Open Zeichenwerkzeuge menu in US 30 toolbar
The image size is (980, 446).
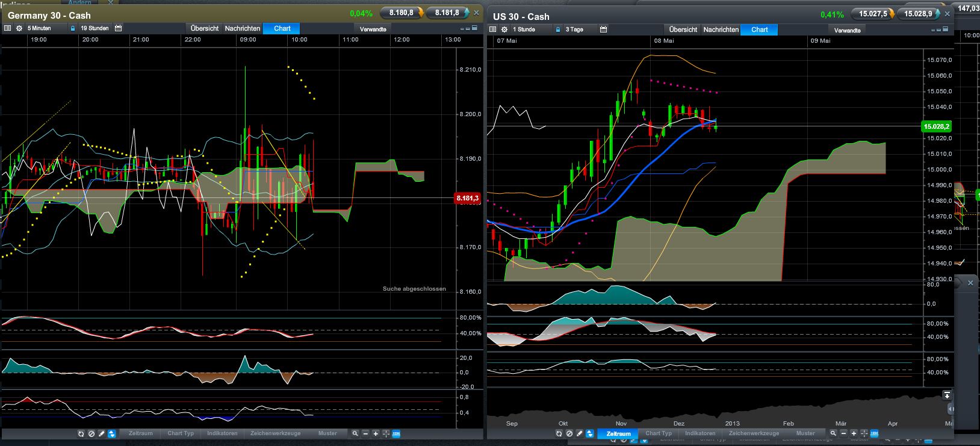coord(754,433)
